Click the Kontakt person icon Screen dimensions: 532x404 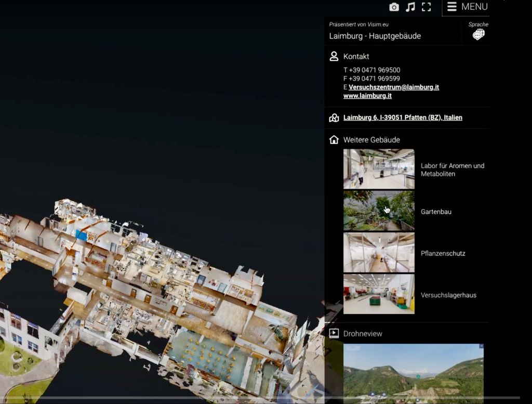[334, 56]
